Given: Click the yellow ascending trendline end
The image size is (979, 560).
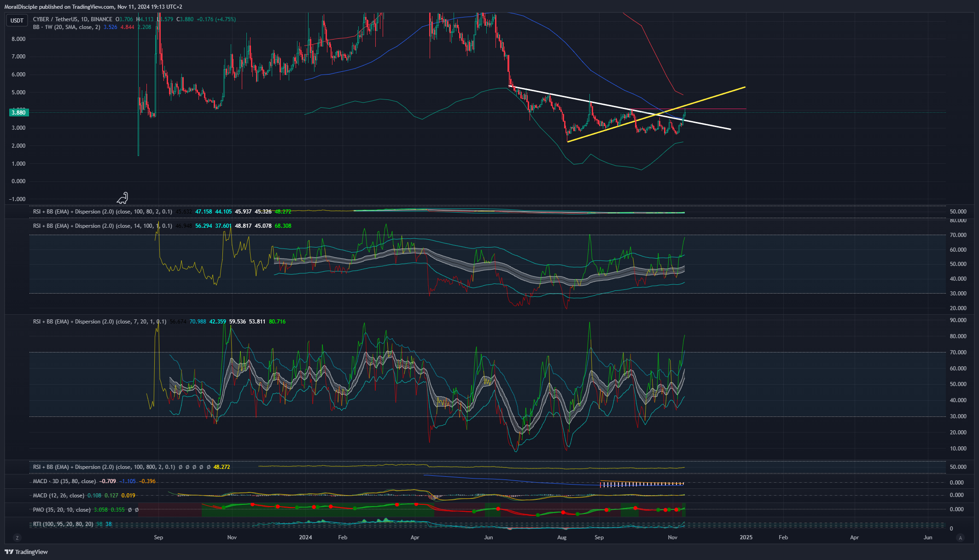Looking at the screenshot, I should pos(745,87).
